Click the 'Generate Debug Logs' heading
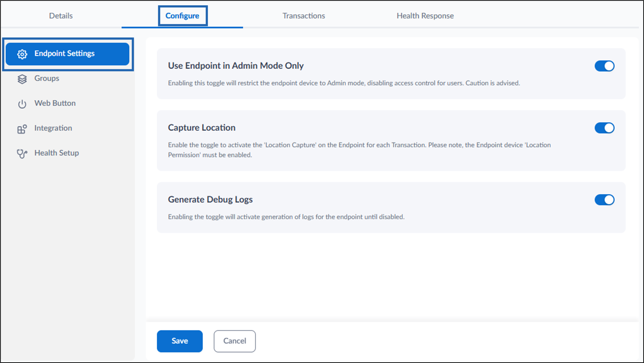Image resolution: width=644 pixels, height=363 pixels. 210,199
